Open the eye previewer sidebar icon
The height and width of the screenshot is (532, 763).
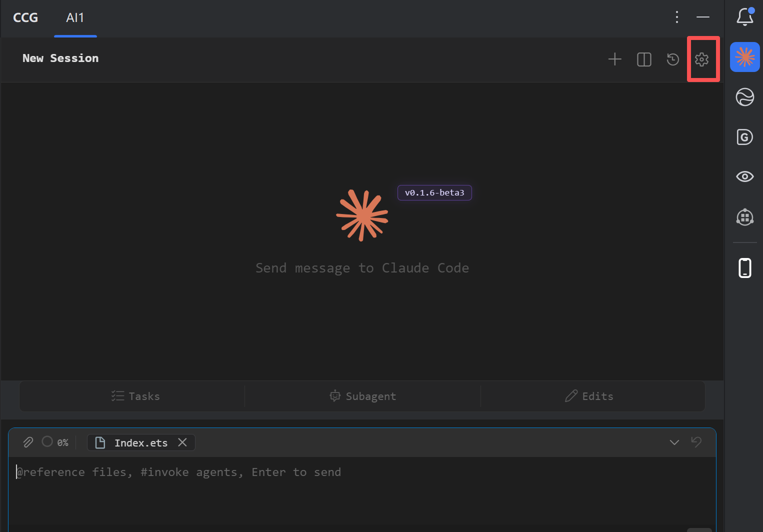tap(745, 176)
